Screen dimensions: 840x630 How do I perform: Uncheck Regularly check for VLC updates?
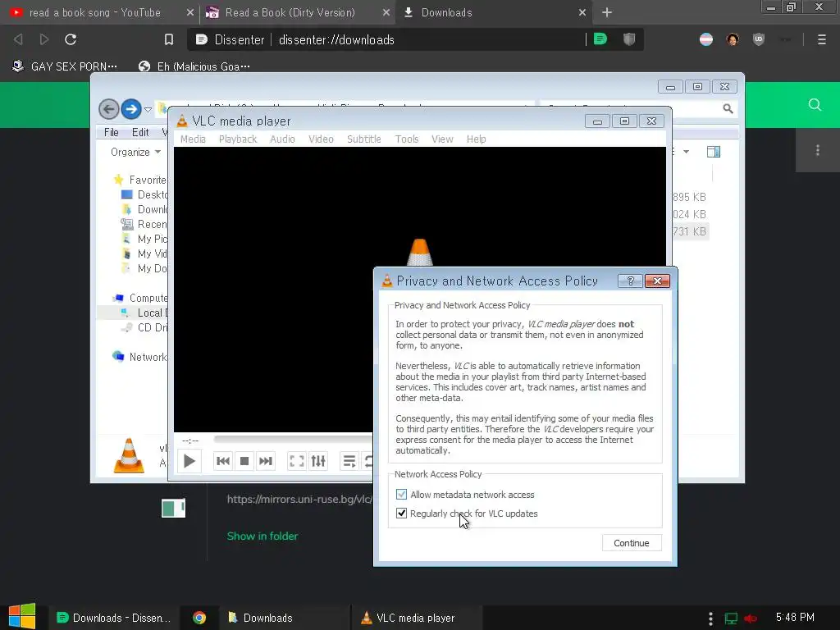(x=401, y=513)
